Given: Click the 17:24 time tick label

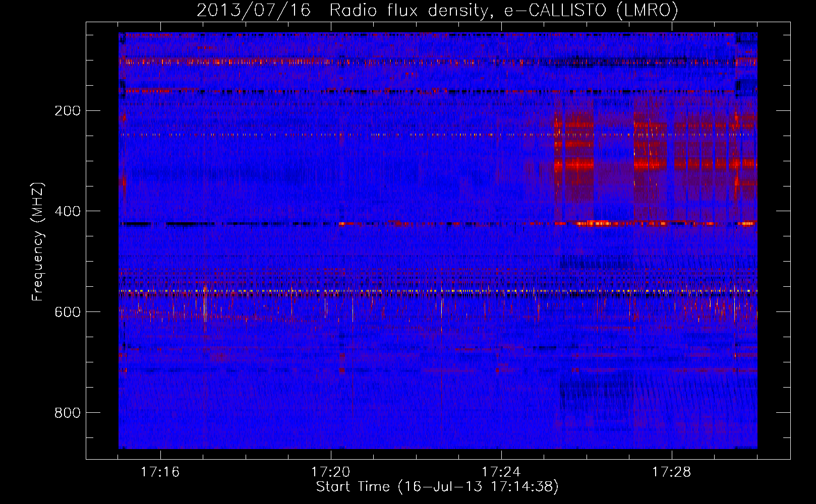Looking at the screenshot, I should tap(501, 472).
